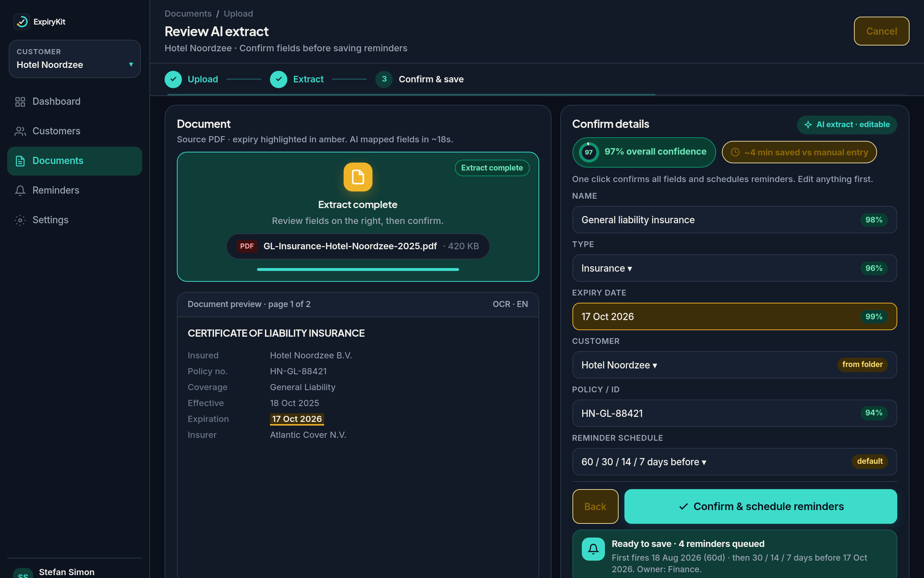Click insured name Hotel Noordzee B.V.
The height and width of the screenshot is (578, 924).
coord(311,355)
